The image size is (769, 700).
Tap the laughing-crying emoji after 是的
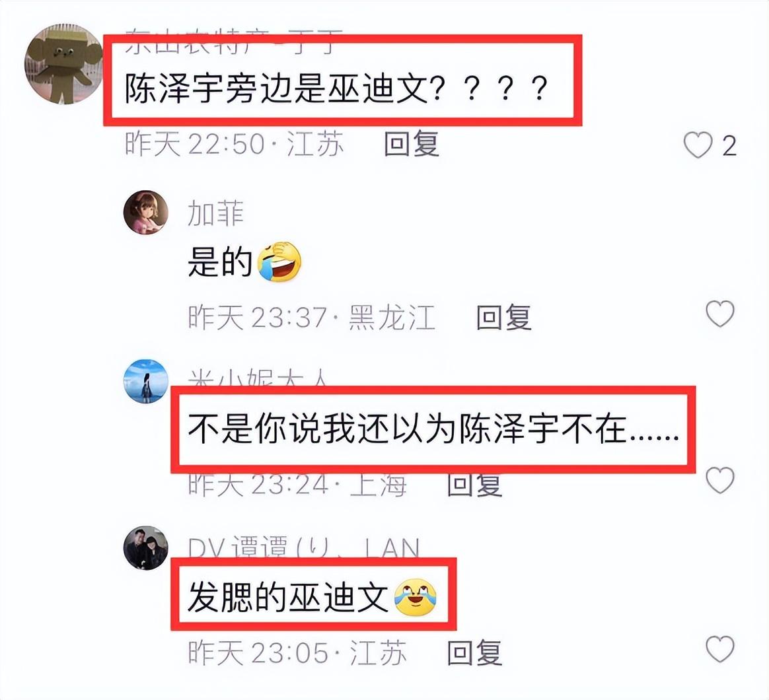point(279,262)
